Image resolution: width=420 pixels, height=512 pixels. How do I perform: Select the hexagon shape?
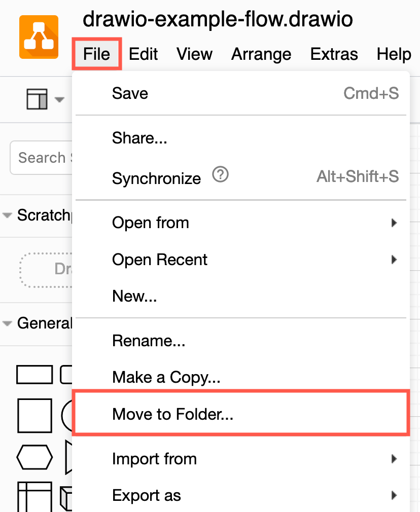tap(34, 457)
